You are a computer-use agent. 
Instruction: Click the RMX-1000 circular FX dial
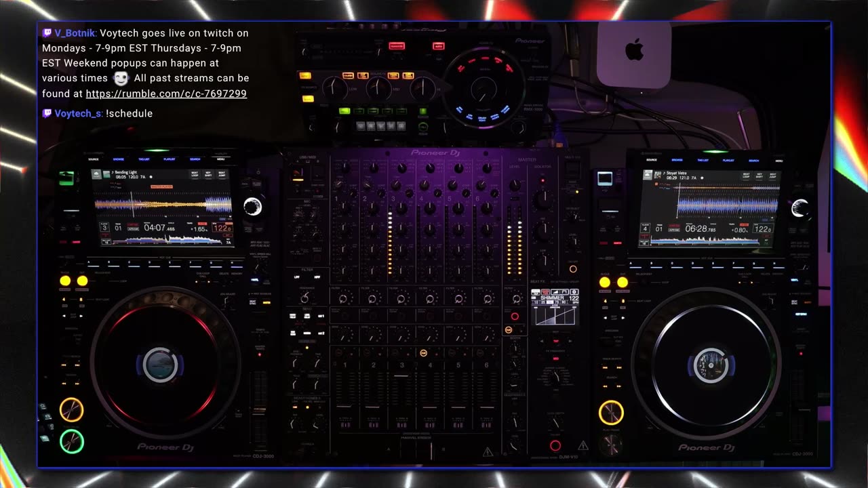tap(484, 88)
